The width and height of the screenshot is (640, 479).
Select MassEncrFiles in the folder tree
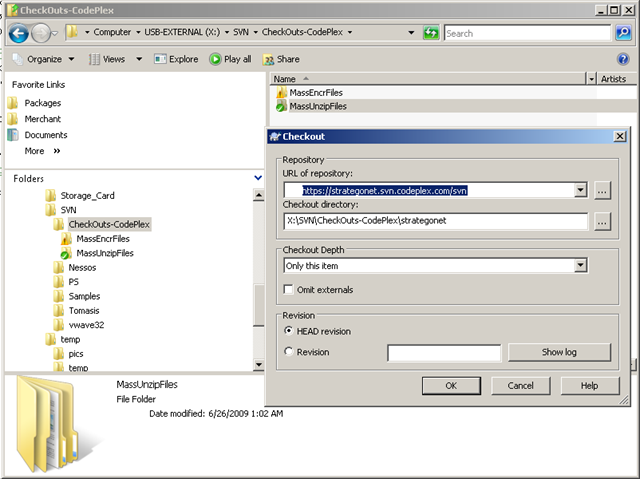point(103,239)
